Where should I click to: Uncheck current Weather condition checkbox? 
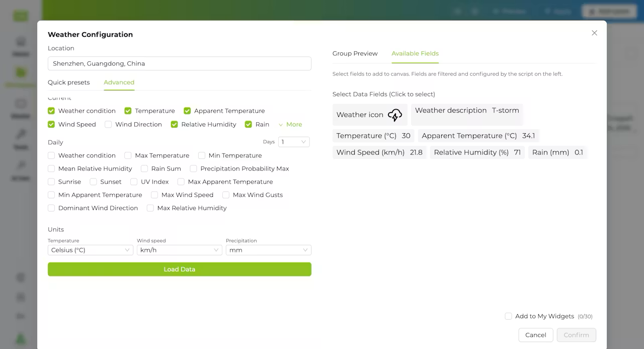[x=51, y=111]
